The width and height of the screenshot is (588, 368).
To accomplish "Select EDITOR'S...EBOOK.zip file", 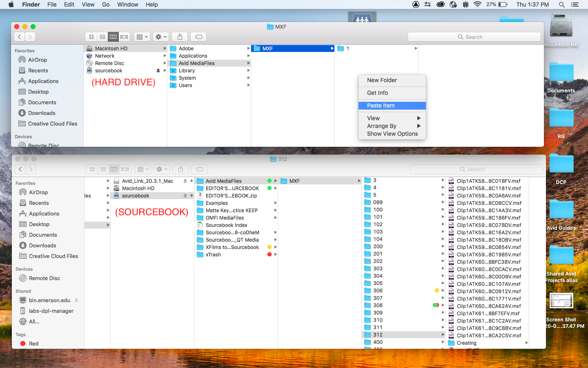I will (236, 195).
